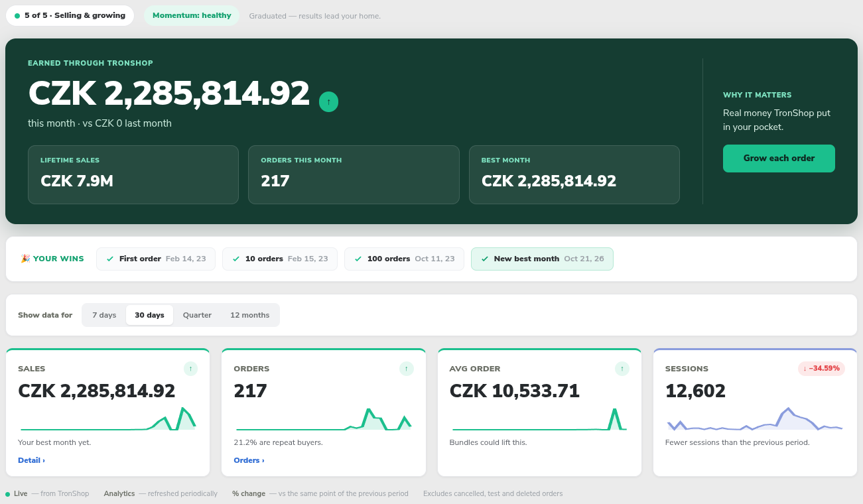Click the 10 orders achievement chip
Viewport: 863px width, 504px height.
(280, 259)
